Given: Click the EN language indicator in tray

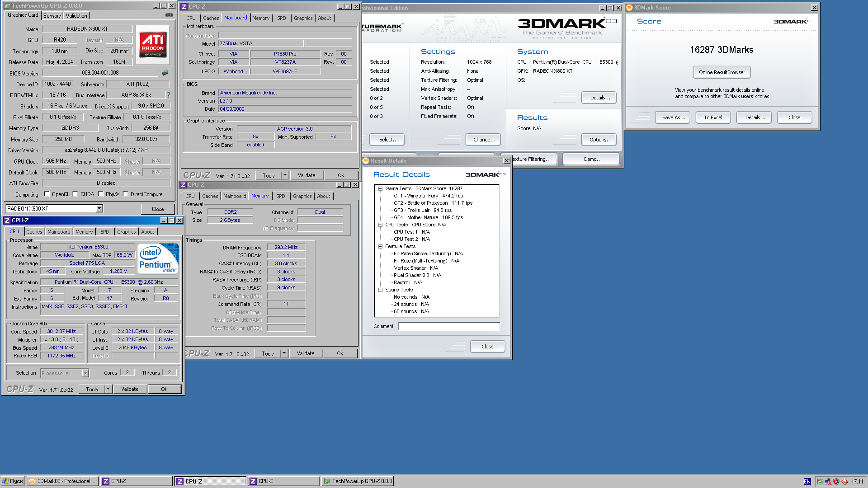Looking at the screenshot, I should click(x=807, y=482).
